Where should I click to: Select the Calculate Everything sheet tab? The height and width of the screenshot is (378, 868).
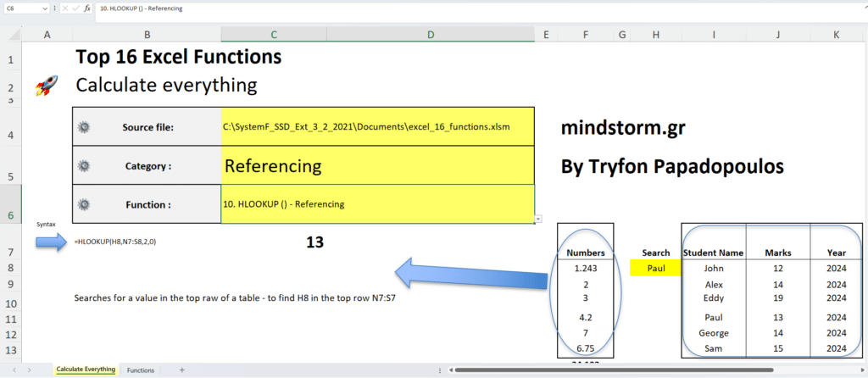point(86,370)
